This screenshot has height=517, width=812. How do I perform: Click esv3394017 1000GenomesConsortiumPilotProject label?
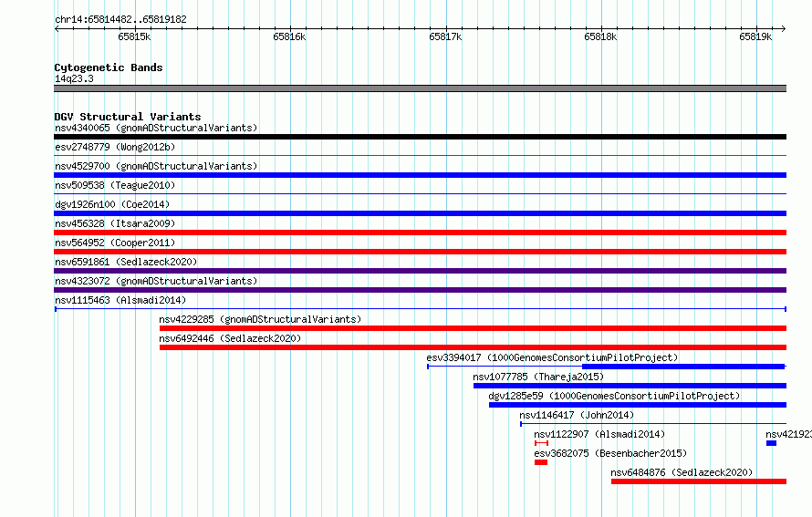pos(552,357)
